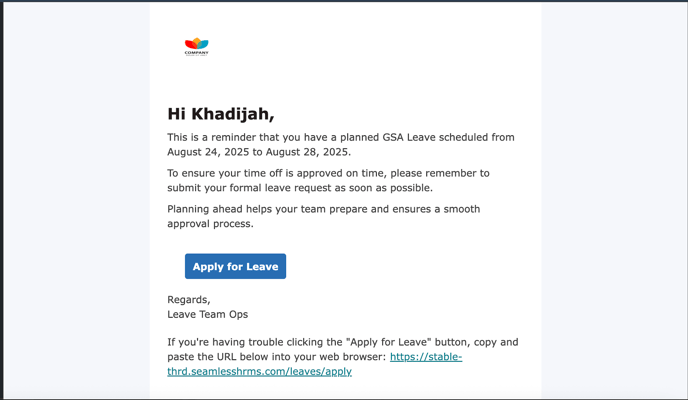Click the "Regards," sign-off line
The image size is (688, 400).
pyautogui.click(x=189, y=300)
